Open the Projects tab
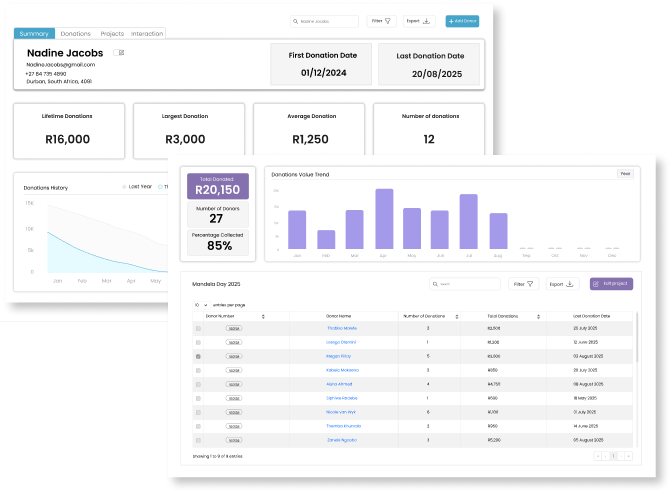Image resolution: width=672 pixels, height=493 pixels. coord(112,33)
